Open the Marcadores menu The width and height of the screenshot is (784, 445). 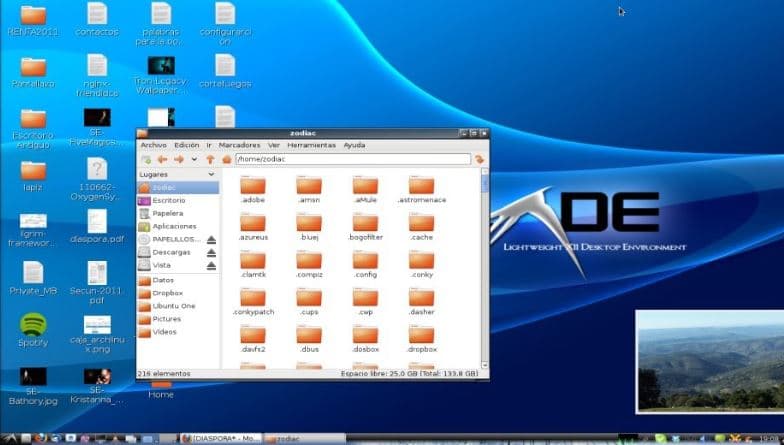pyautogui.click(x=240, y=145)
